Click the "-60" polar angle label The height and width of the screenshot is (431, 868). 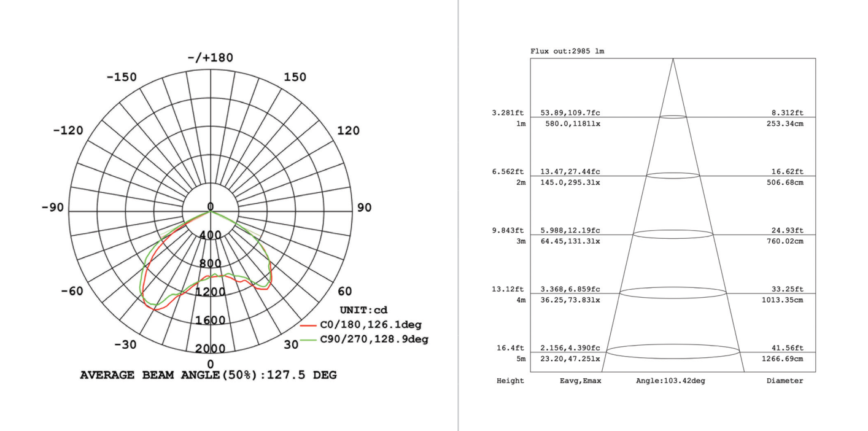click(72, 291)
